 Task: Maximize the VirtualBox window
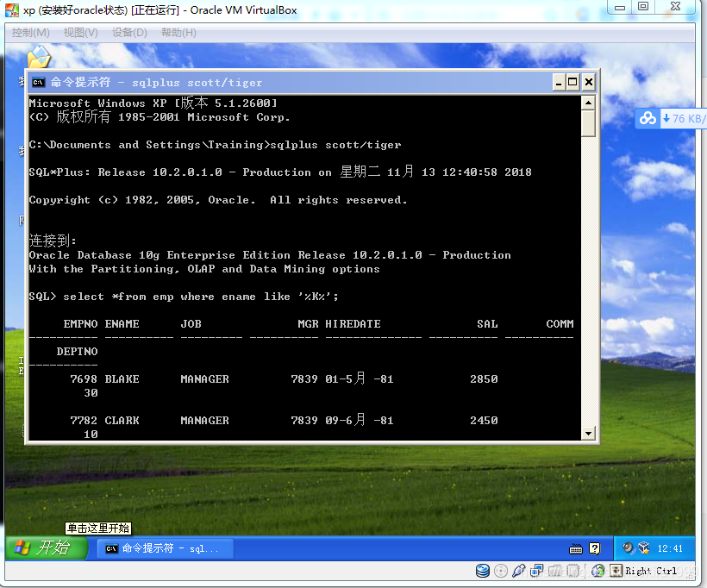[643, 6]
